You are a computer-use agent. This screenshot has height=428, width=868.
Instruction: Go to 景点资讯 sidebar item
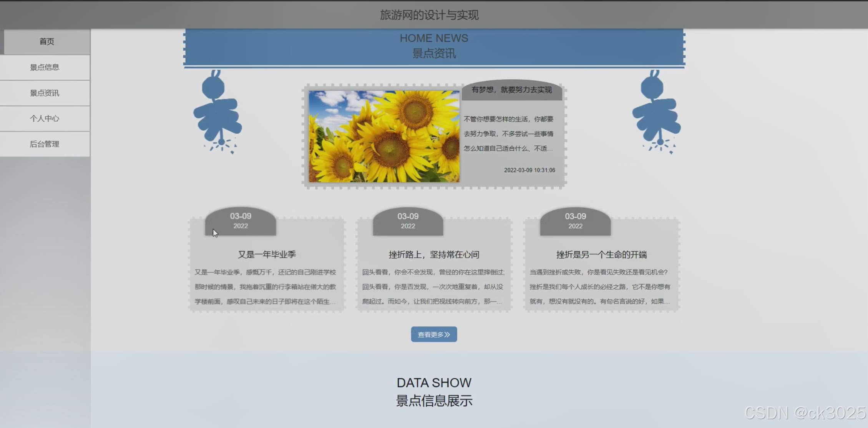point(45,93)
